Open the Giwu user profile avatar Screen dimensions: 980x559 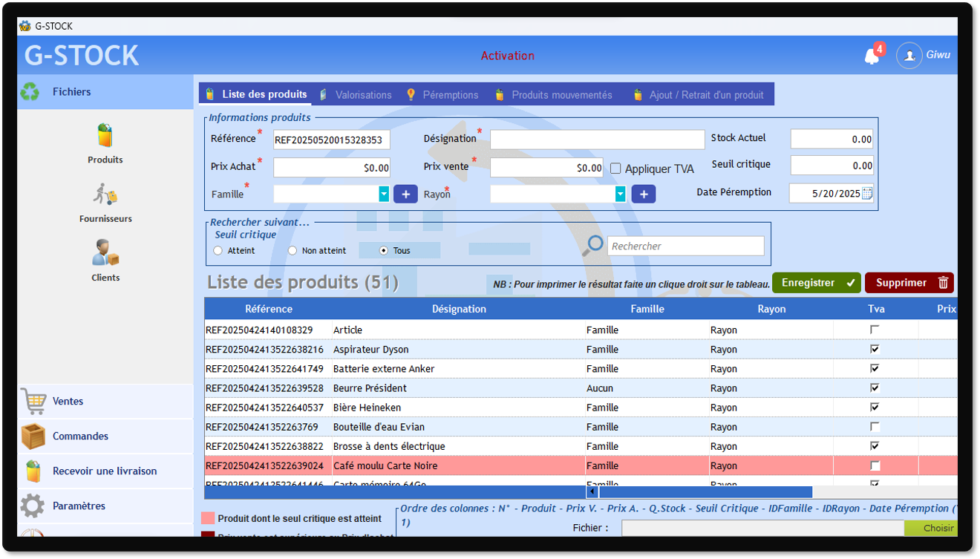pos(909,56)
